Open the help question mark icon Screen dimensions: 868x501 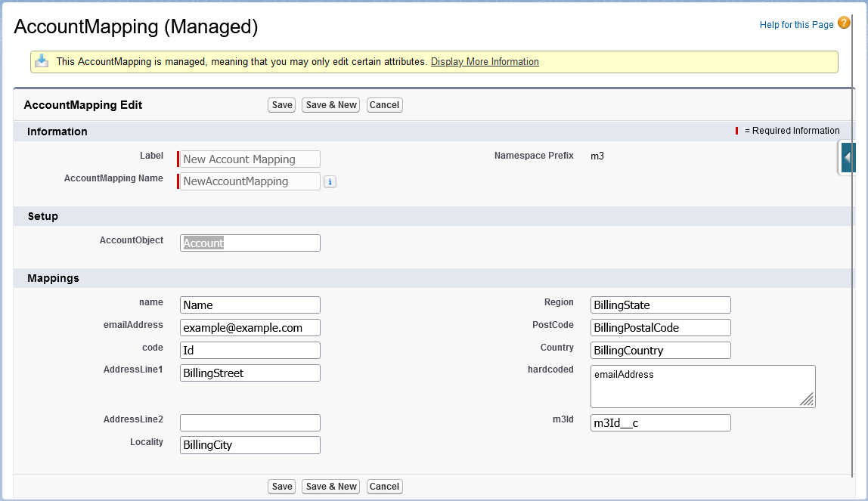pyautogui.click(x=844, y=23)
